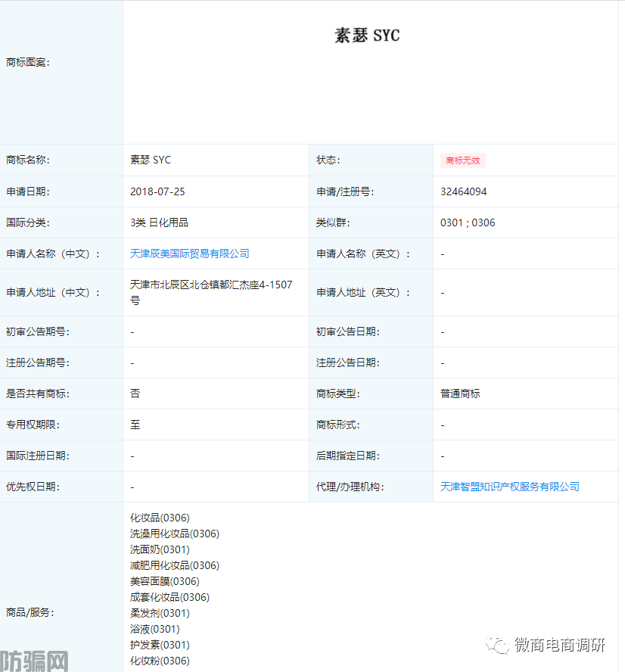This screenshot has width=625, height=672.
Task: Select the 至 exclusive rights period value
Action: [135, 425]
